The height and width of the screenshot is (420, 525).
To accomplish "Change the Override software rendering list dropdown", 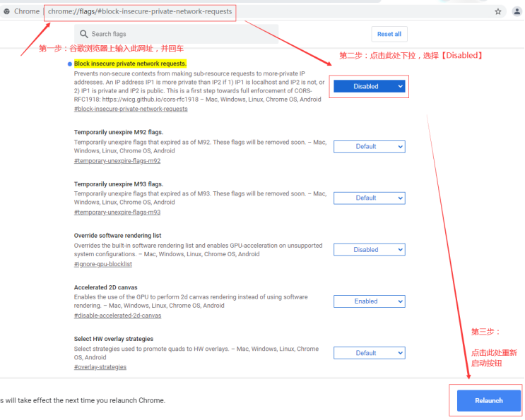I will click(369, 249).
